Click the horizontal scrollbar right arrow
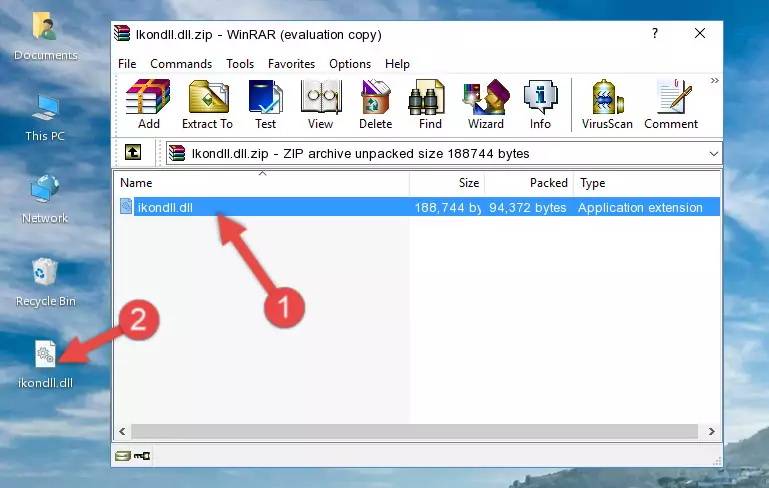The image size is (769, 488). (x=712, y=432)
